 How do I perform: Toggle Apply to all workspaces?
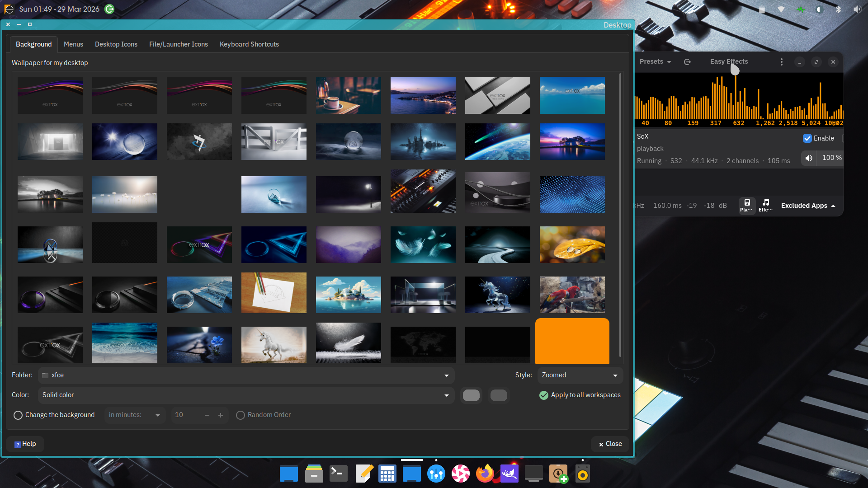tap(544, 395)
